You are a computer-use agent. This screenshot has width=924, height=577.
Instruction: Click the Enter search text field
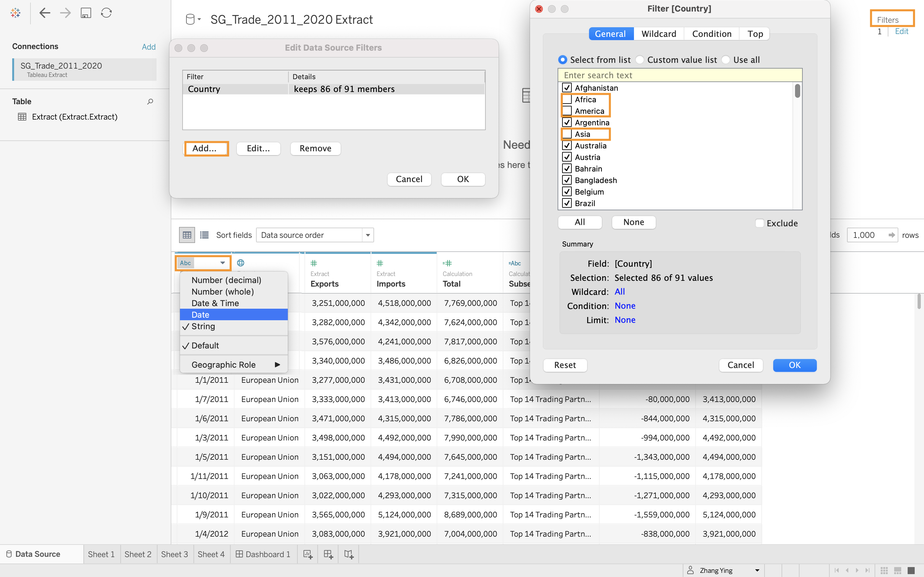pyautogui.click(x=680, y=75)
